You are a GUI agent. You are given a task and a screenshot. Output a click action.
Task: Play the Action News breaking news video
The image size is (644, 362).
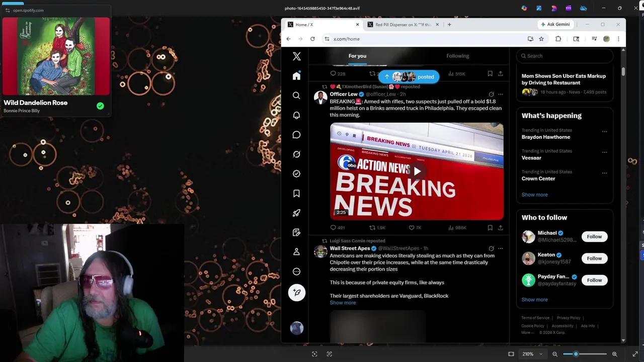click(x=417, y=171)
